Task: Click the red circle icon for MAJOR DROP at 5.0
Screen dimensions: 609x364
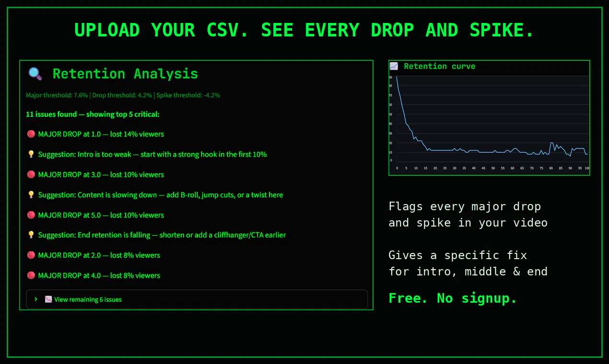Action: 31,215
